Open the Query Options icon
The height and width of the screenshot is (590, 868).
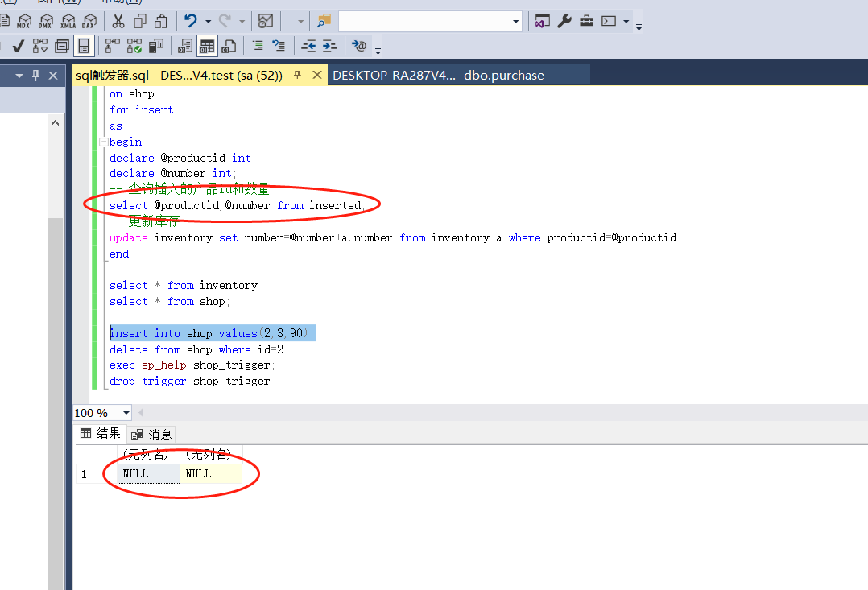[62, 46]
